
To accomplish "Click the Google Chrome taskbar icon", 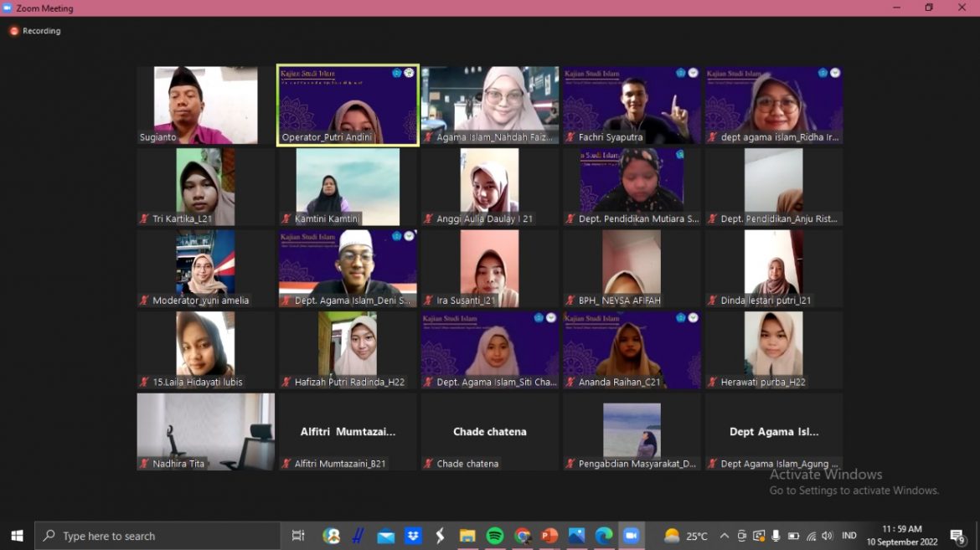I will click(x=522, y=536).
